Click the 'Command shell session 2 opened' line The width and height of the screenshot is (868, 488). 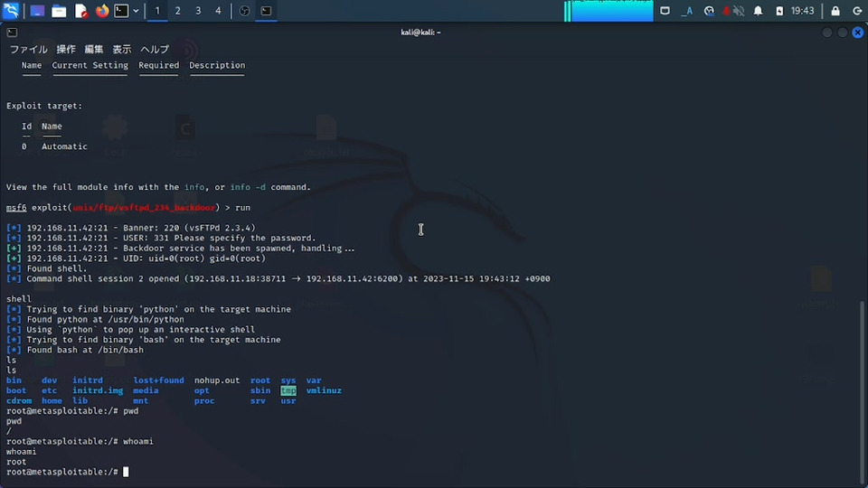pyautogui.click(x=278, y=279)
